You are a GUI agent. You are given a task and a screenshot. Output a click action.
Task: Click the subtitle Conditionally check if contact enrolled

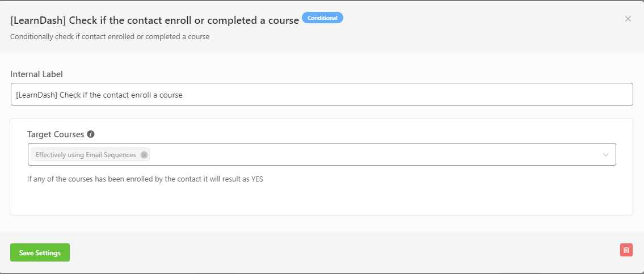coord(110,36)
